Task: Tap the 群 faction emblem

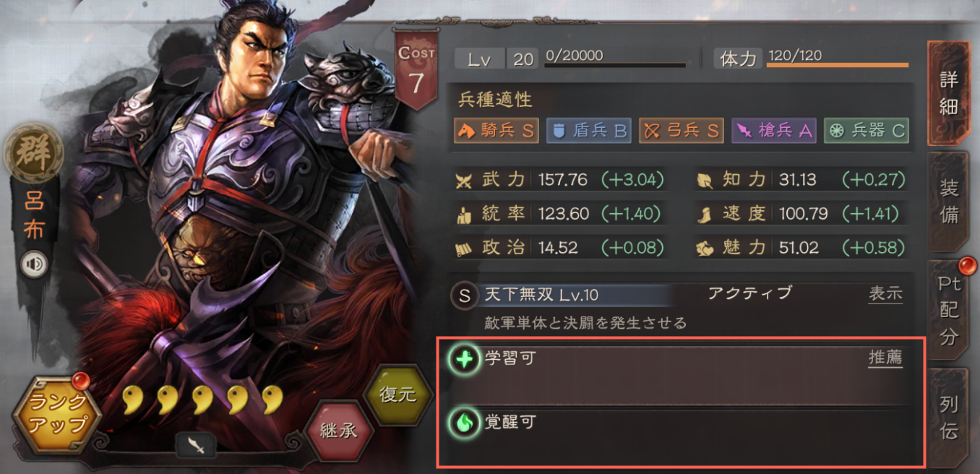Action: (33, 155)
